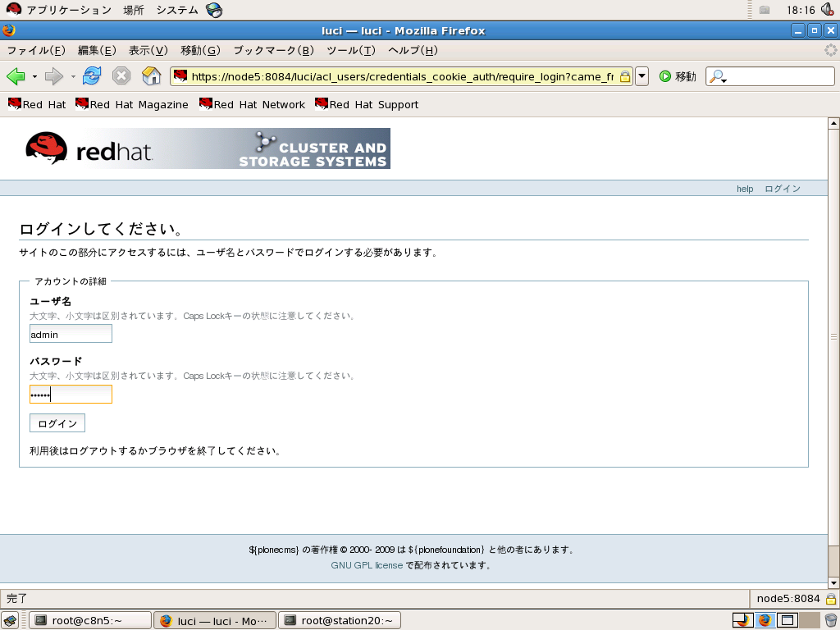Select the third workspace switcher thumbnail
840x630 pixels.
pos(787,620)
